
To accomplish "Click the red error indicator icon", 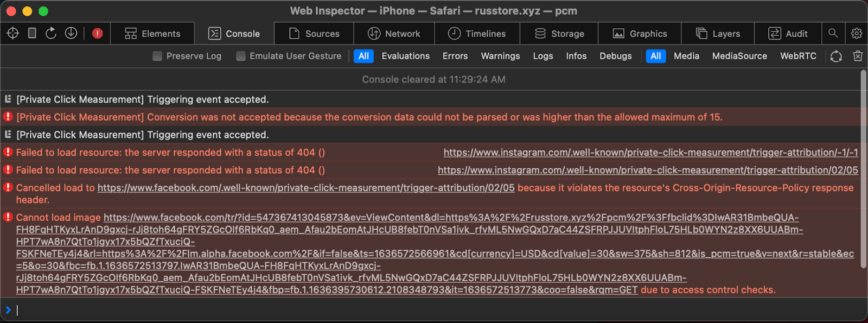I will point(98,34).
